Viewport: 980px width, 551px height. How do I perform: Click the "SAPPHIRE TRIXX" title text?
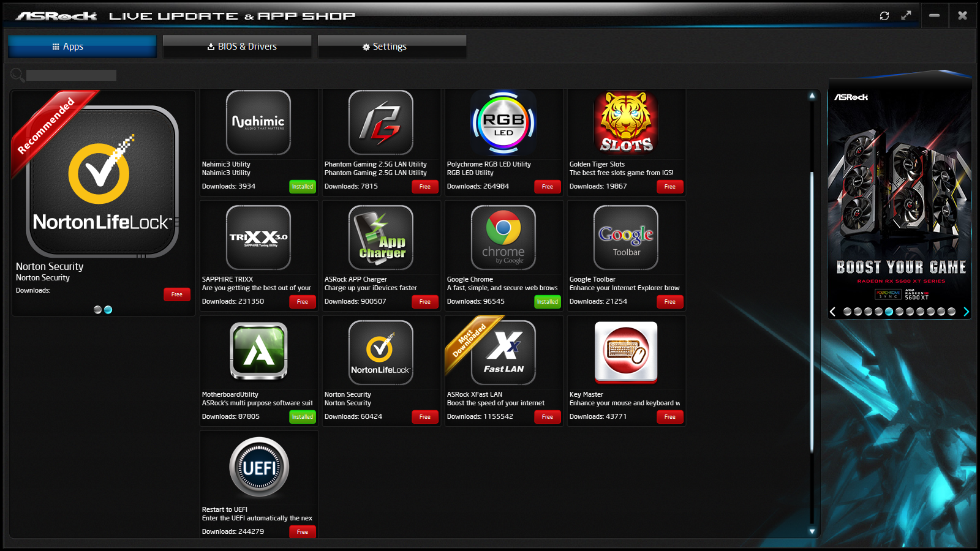[x=227, y=279]
